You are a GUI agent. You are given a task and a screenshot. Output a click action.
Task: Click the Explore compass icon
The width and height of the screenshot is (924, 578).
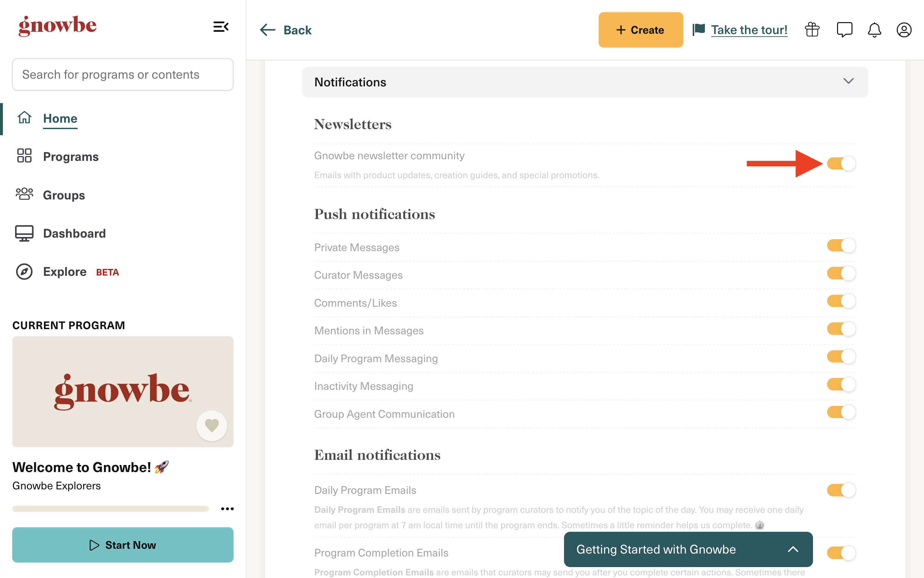click(24, 272)
